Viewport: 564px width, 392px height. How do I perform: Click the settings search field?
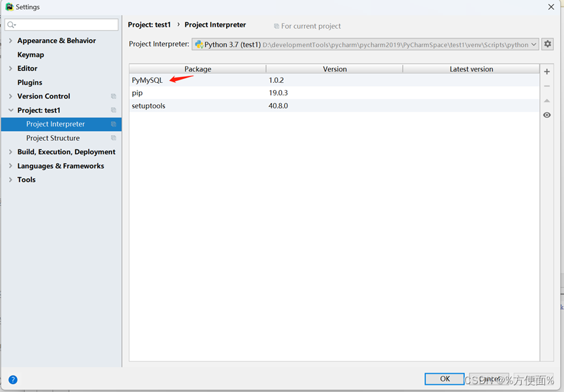61,25
